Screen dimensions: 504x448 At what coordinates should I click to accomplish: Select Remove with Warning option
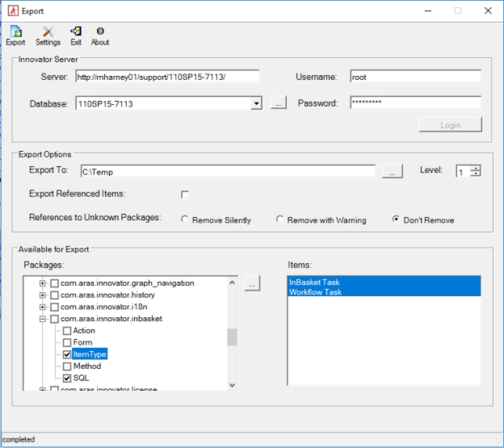(x=280, y=219)
